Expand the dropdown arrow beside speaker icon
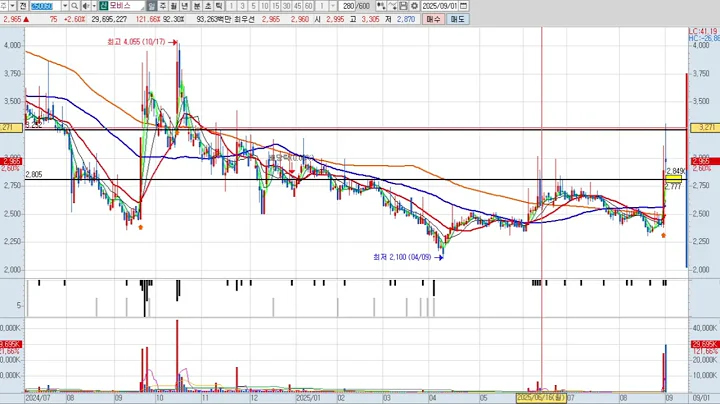 tap(94, 6)
